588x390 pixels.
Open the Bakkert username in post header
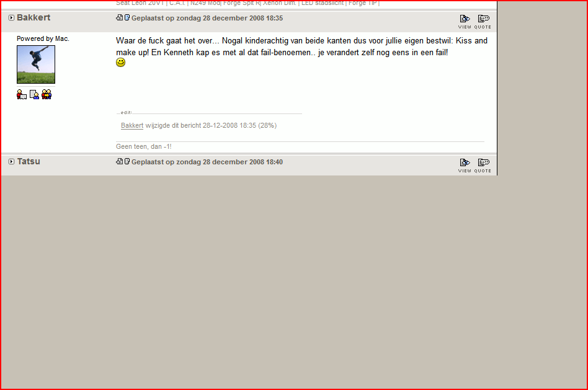33,17
